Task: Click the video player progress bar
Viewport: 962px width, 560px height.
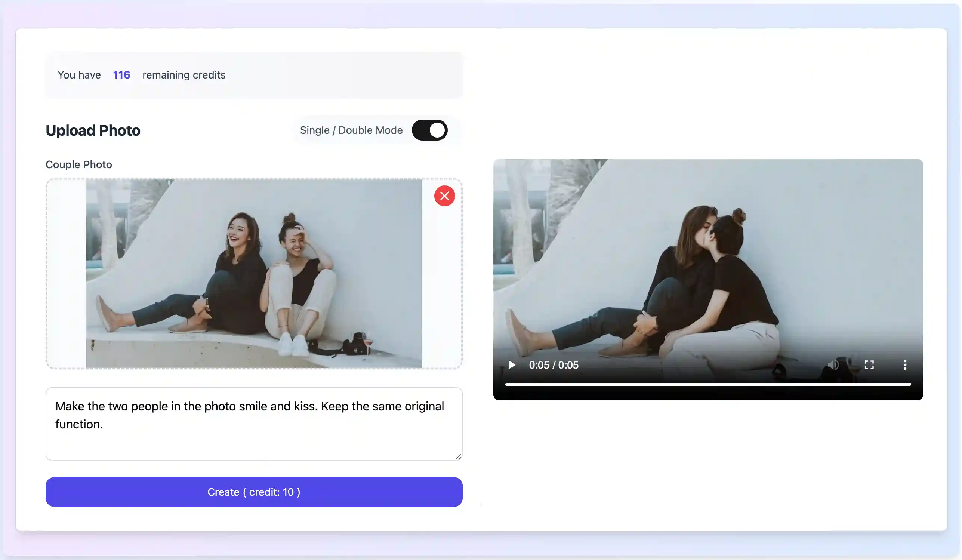Action: click(x=708, y=387)
